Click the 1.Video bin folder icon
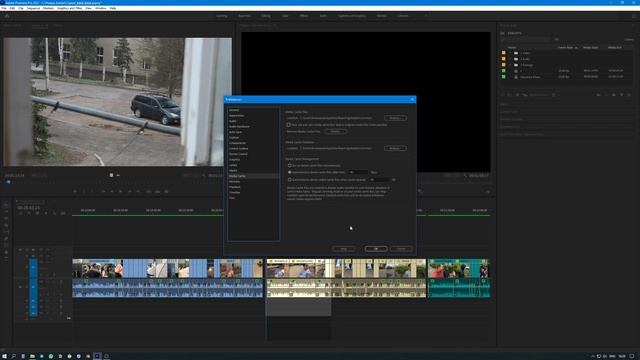 point(516,53)
